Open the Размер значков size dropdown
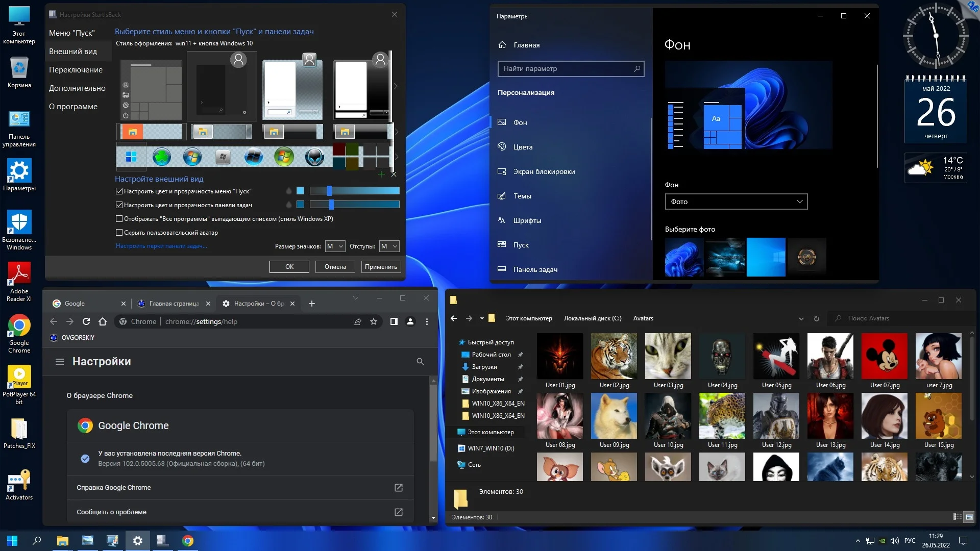This screenshot has height=551, width=980. pyautogui.click(x=335, y=246)
